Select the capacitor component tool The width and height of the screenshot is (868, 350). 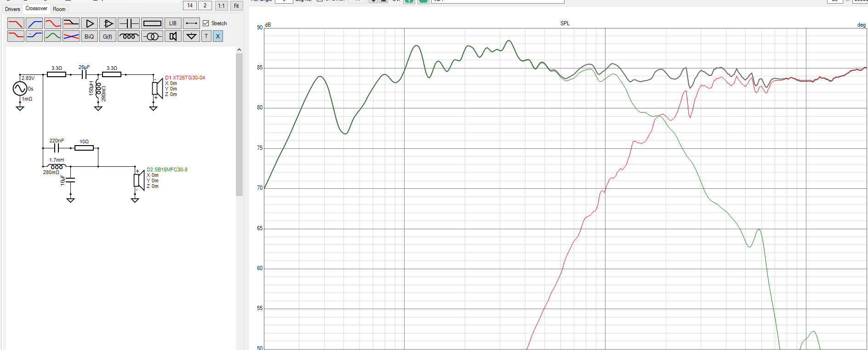coord(129,23)
